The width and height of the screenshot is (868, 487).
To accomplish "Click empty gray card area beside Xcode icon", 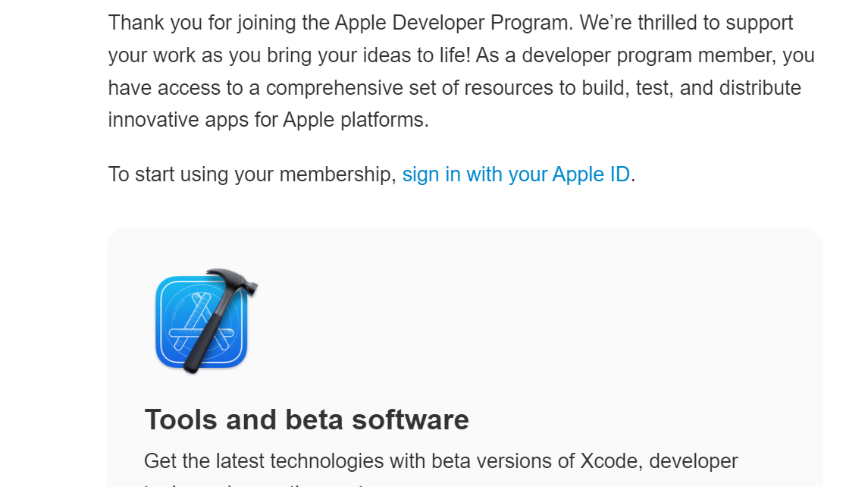I will pyautogui.click(x=526, y=322).
